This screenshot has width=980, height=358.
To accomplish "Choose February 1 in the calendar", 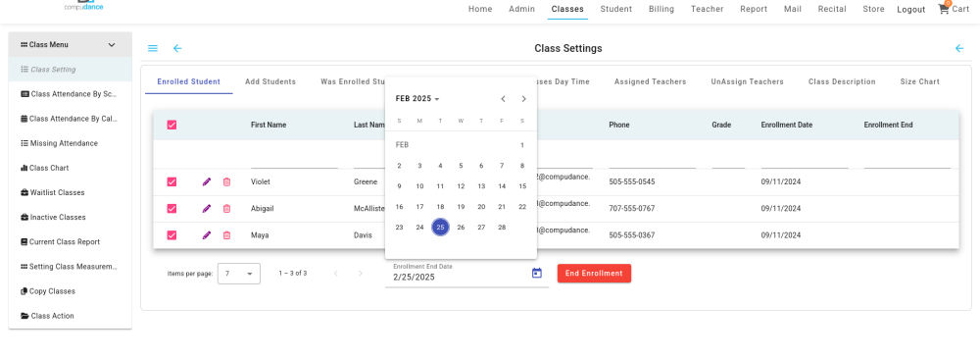I will coord(522,145).
